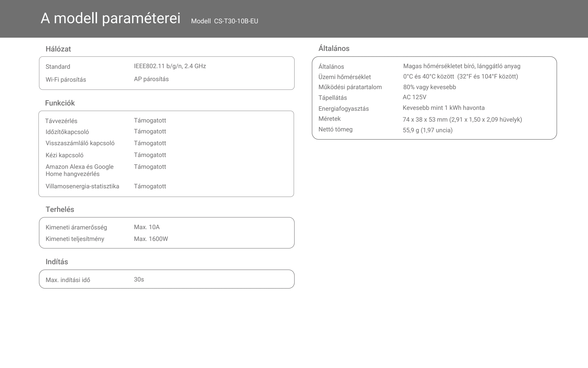The height and width of the screenshot is (368, 588).
Task: Select the Wi-Fi párosítás label
Action: click(x=66, y=80)
